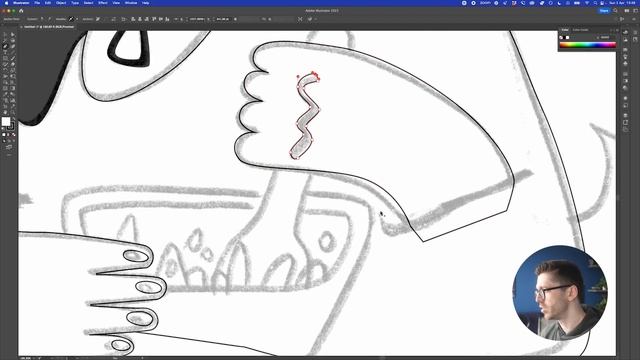Click the None swatch in Color panel

click(561, 38)
